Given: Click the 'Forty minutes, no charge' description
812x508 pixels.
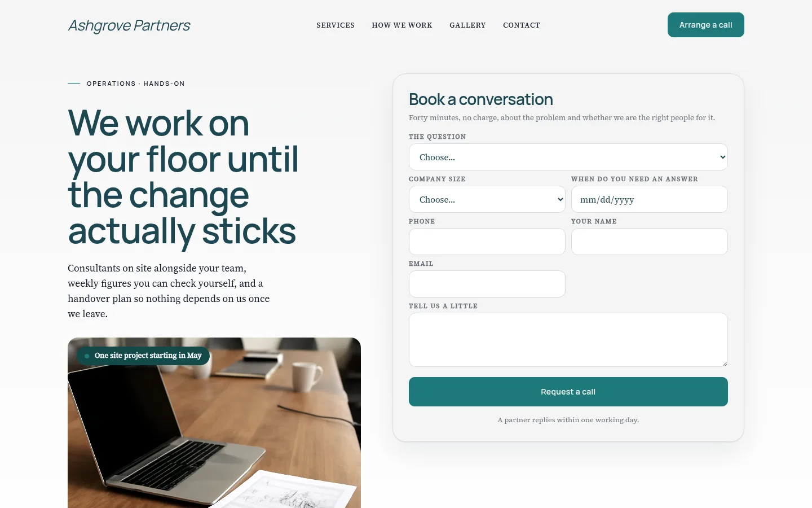Looking at the screenshot, I should pos(562,117).
